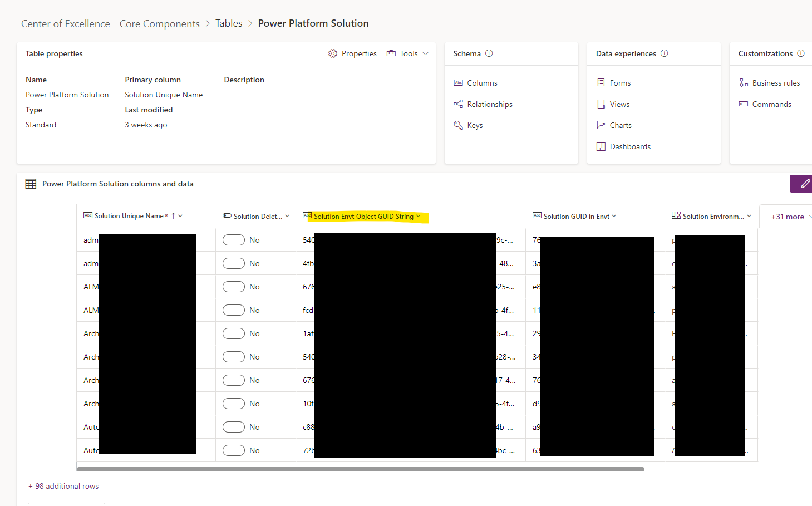Image resolution: width=812 pixels, height=506 pixels.
Task: Open Center of Excellence - Core Components breadcrumb
Action: click(x=110, y=23)
